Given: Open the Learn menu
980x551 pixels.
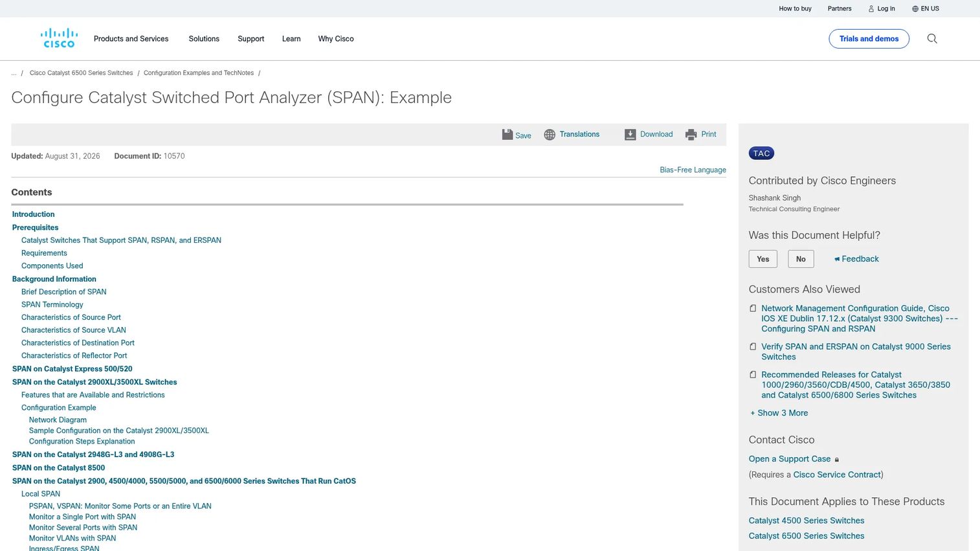Looking at the screenshot, I should [291, 39].
